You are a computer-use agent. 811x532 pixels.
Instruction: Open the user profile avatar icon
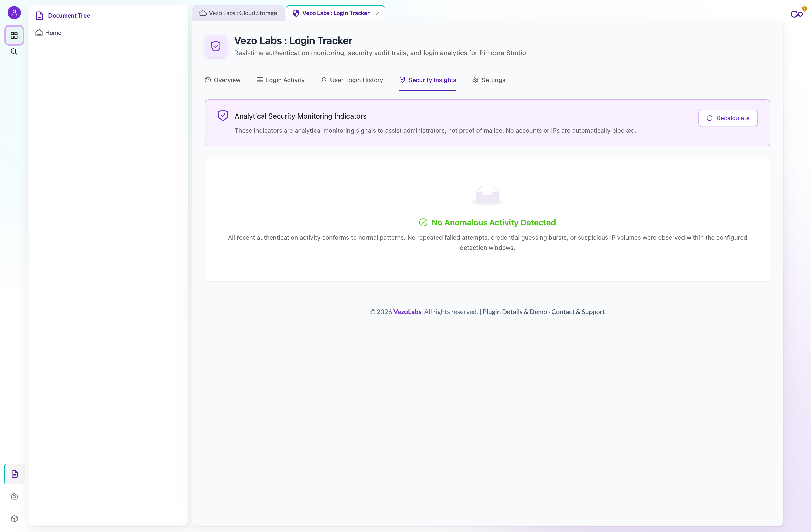[x=14, y=13]
